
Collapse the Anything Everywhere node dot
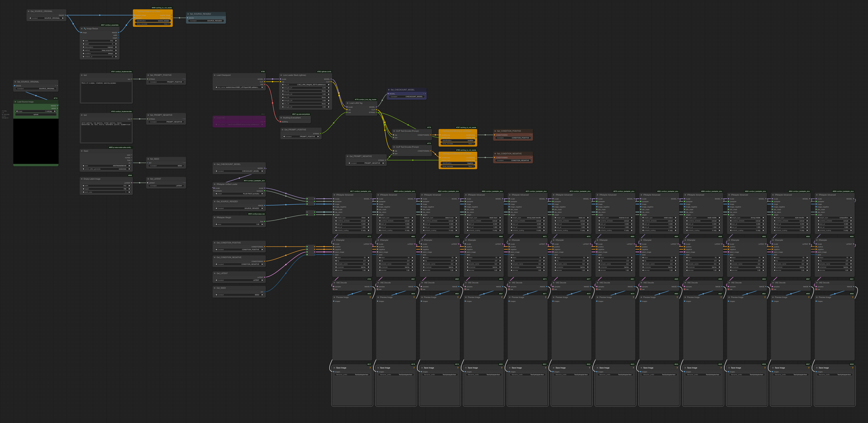pos(281,118)
